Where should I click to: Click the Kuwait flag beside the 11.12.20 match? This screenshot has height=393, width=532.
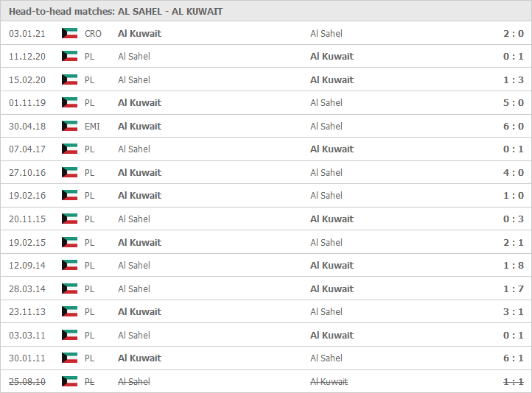[x=69, y=56]
